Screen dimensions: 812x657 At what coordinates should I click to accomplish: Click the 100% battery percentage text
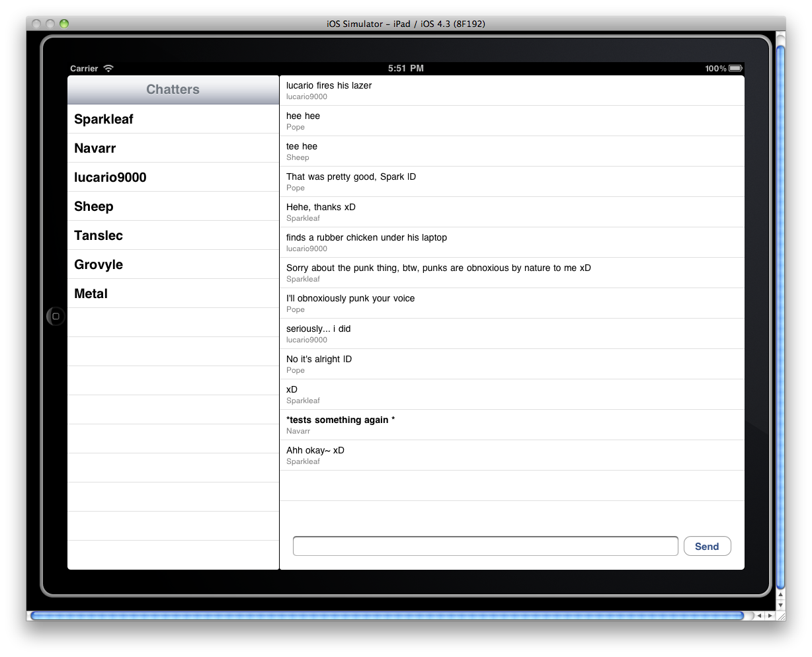tap(715, 69)
